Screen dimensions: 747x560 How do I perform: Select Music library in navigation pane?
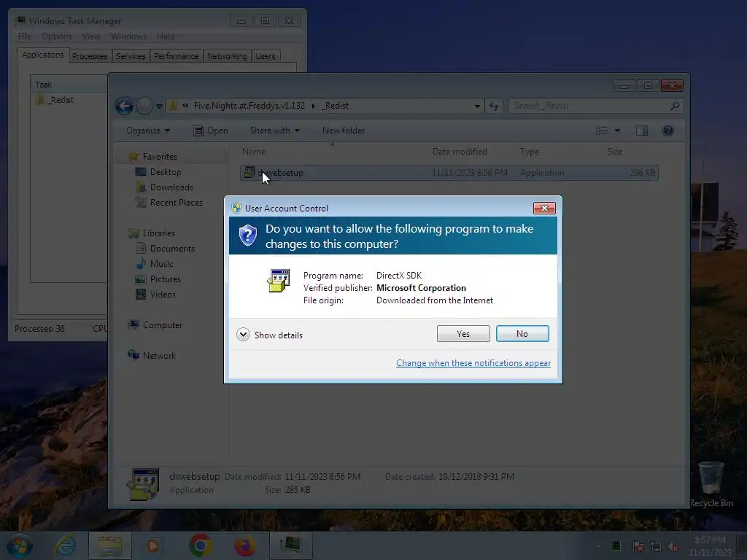(161, 264)
